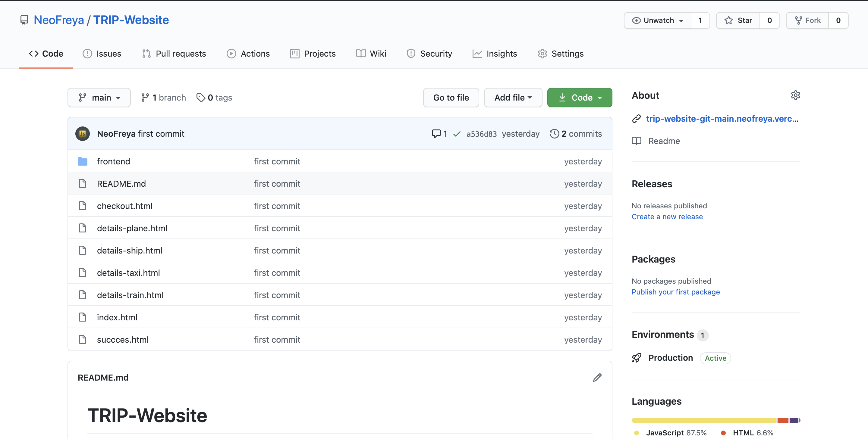
Task: Open the NeoFreya owner link
Action: pos(59,20)
